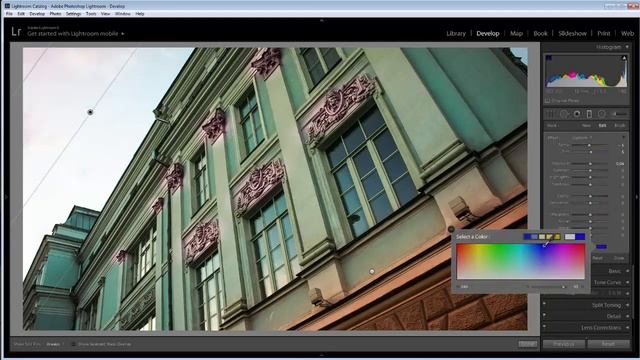Click the histogram graph
The height and width of the screenshot is (360, 640).
[x=587, y=71]
